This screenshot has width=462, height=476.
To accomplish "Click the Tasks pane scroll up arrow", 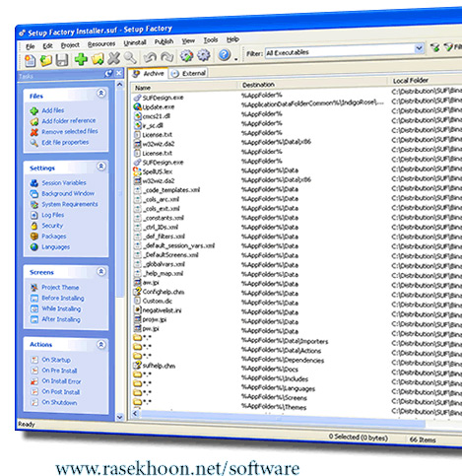I will 120,85.
